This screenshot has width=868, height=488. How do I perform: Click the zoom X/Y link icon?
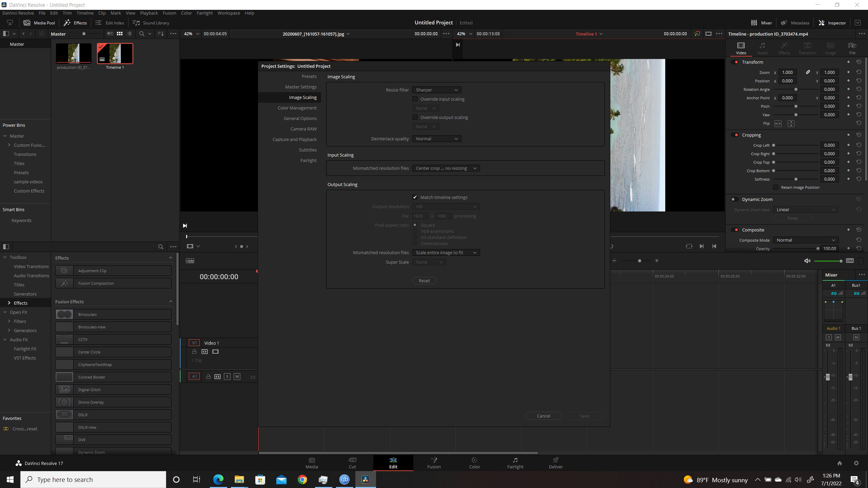pyautogui.click(x=808, y=72)
